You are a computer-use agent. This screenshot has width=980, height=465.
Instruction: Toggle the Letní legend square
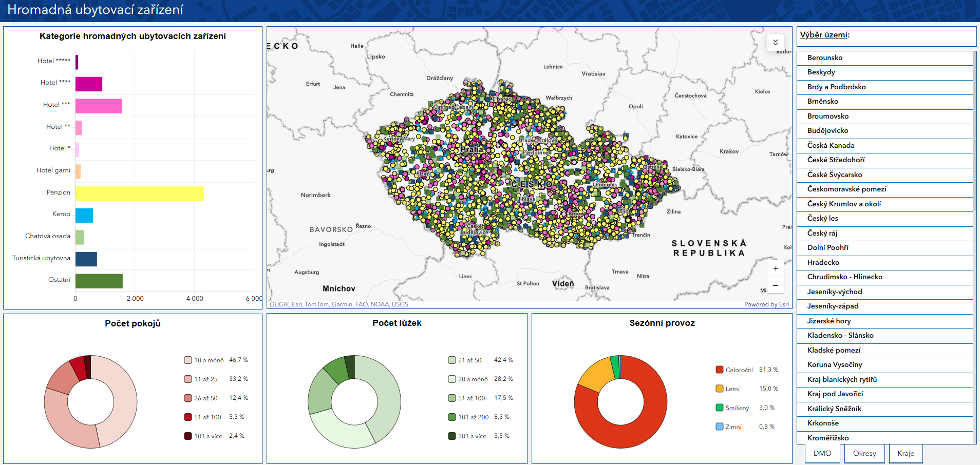click(x=720, y=389)
